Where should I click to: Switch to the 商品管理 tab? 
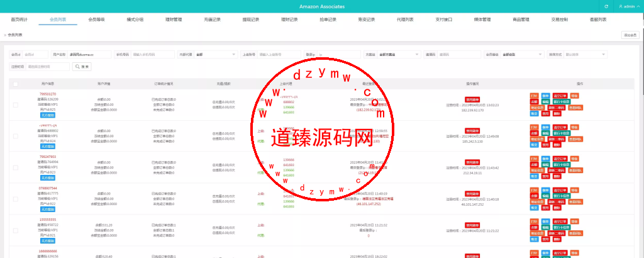coord(521,20)
